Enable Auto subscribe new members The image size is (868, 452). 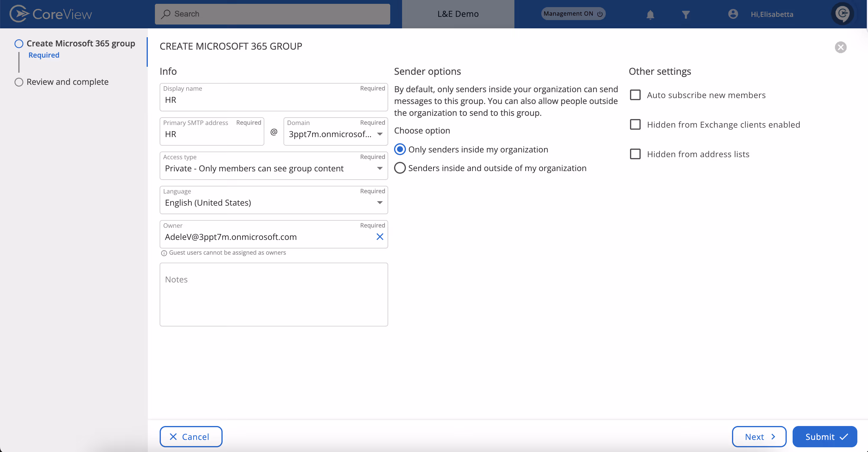click(635, 95)
